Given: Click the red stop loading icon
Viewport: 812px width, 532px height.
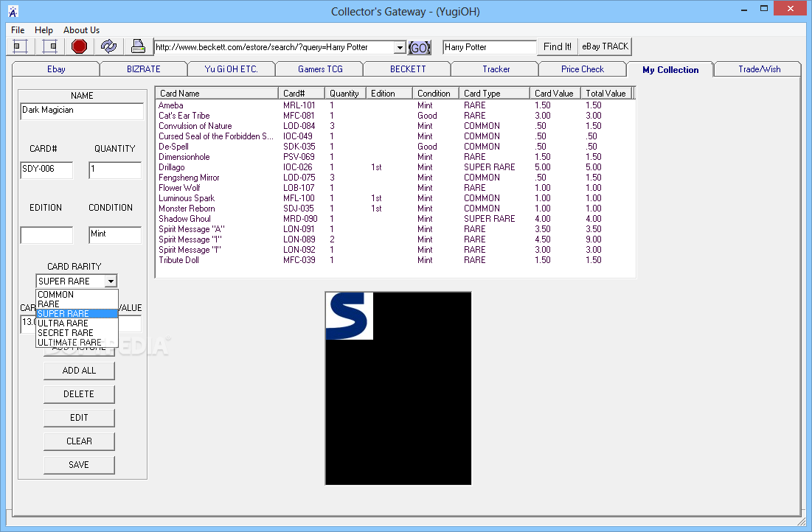Looking at the screenshot, I should (x=79, y=46).
